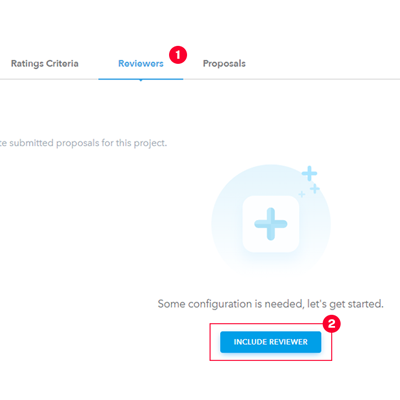Click the 'let's get started' phrase
The width and height of the screenshot is (400, 400).
[x=345, y=304]
